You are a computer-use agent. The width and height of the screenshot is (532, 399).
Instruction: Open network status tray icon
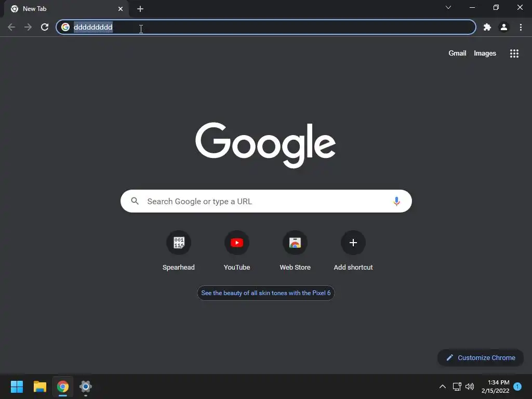(457, 387)
